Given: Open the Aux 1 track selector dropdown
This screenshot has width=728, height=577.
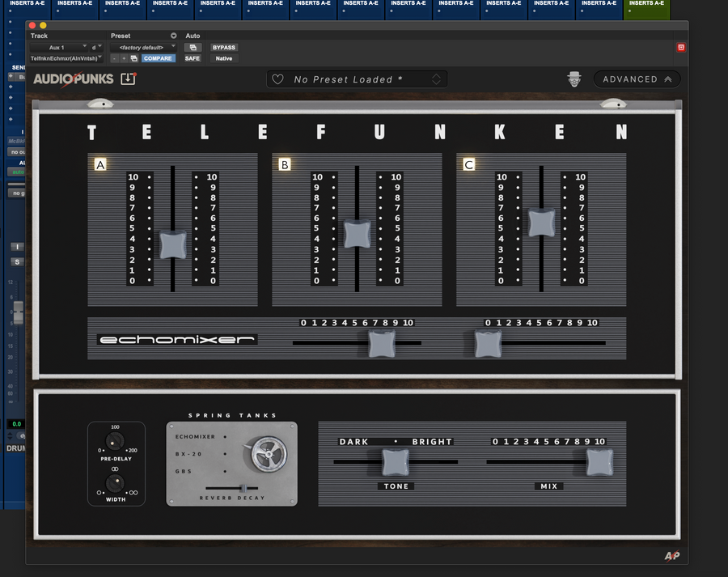Looking at the screenshot, I should pos(58,48).
